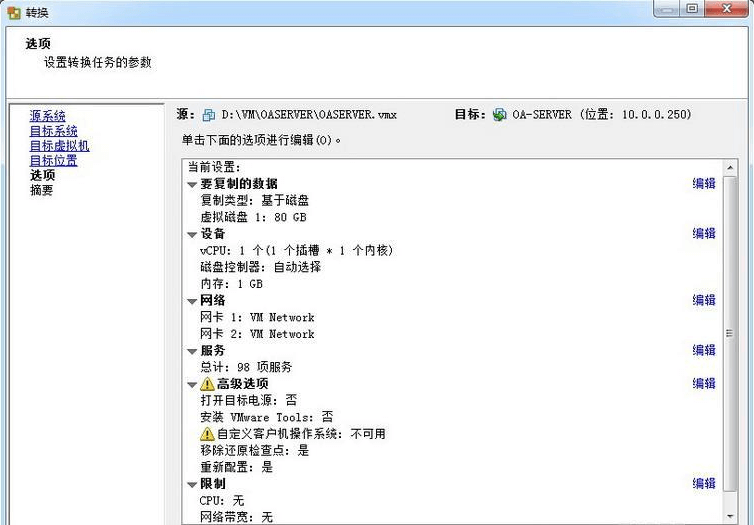Collapse the 网络 section
The image size is (754, 525).
click(192, 301)
